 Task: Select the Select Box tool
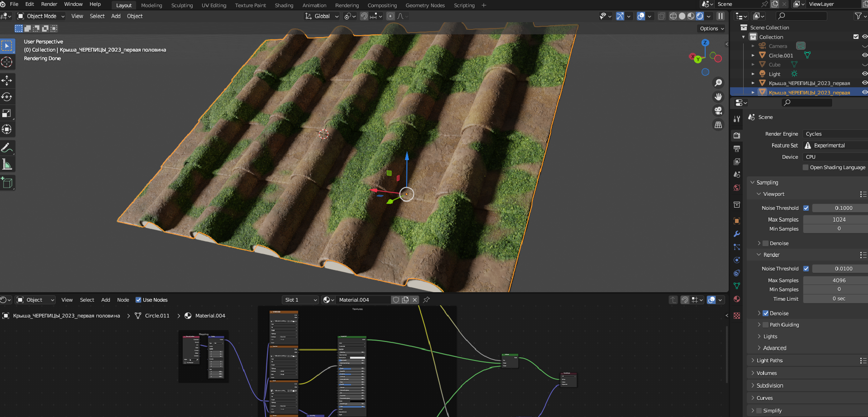click(x=7, y=46)
